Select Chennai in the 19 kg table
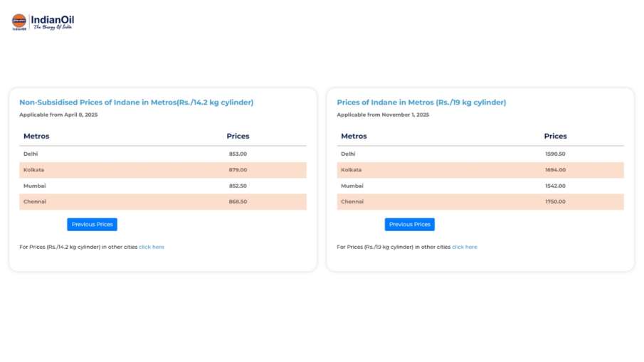The width and height of the screenshot is (644, 362). tap(352, 201)
